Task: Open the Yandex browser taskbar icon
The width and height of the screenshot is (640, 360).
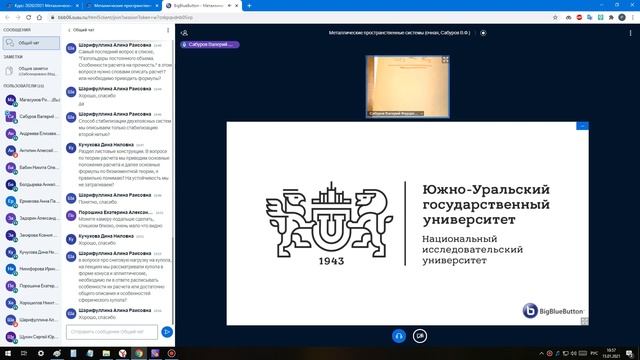Action: (122, 353)
